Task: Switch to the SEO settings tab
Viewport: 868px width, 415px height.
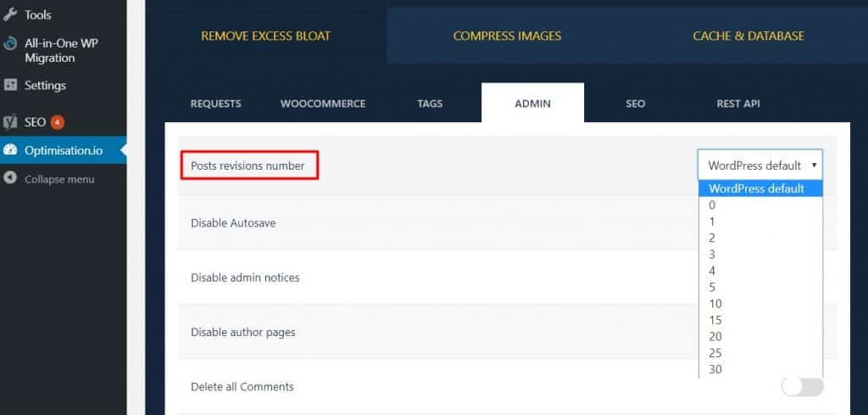Action: pyautogui.click(x=635, y=104)
